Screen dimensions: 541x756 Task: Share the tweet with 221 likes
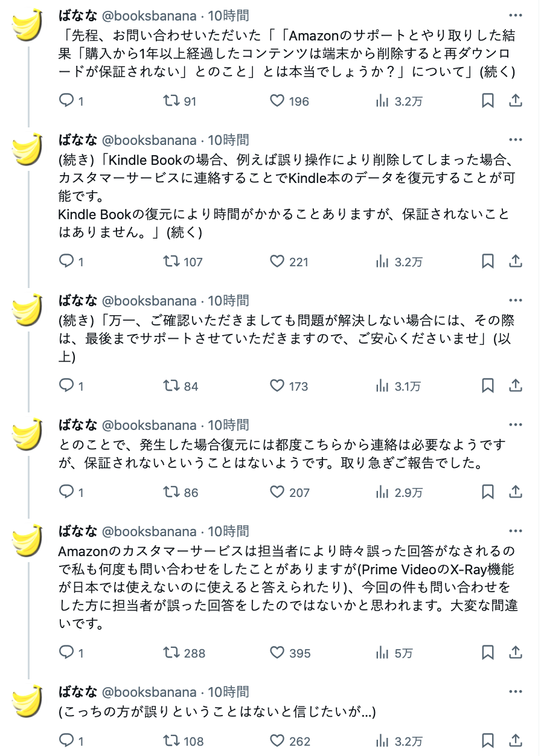pyautogui.click(x=516, y=261)
